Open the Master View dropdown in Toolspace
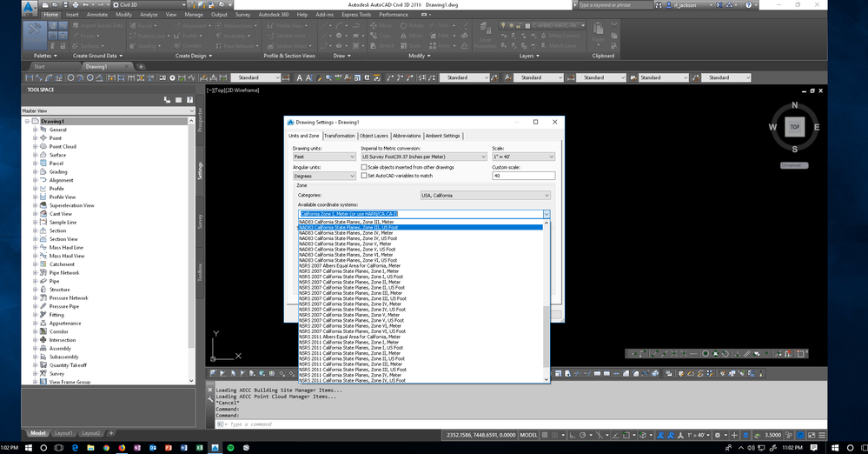This screenshot has width=868, height=454. [108, 110]
